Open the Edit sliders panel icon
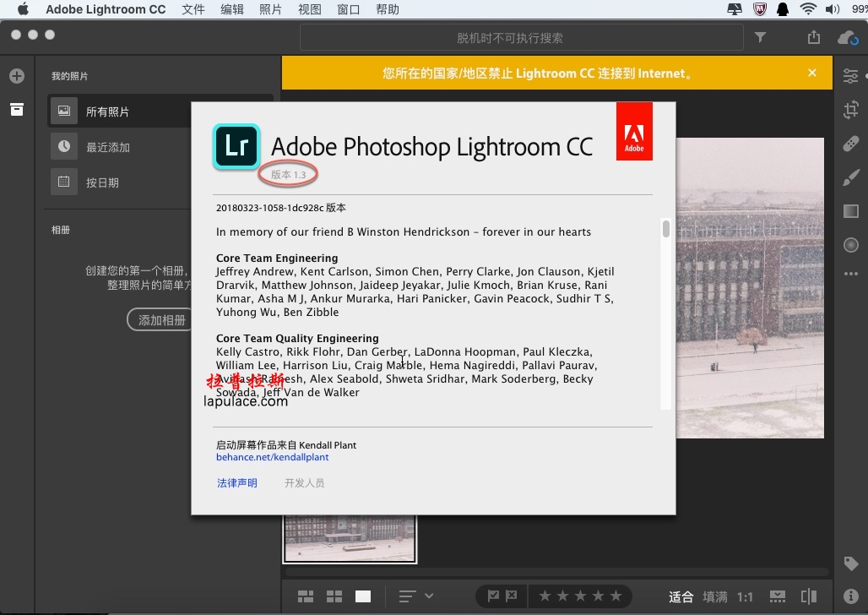This screenshot has width=868, height=615. click(851, 76)
